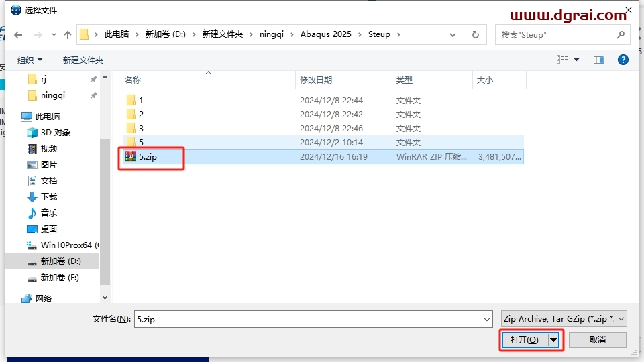Go back using the Back arrow

(x=18, y=35)
